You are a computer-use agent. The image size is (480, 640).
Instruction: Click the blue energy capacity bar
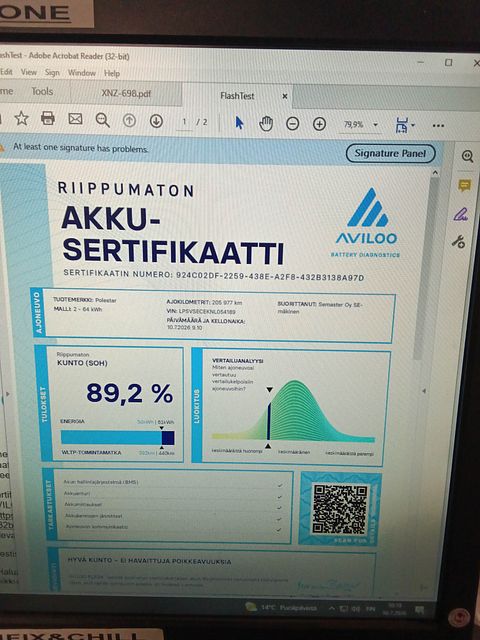click(x=118, y=437)
